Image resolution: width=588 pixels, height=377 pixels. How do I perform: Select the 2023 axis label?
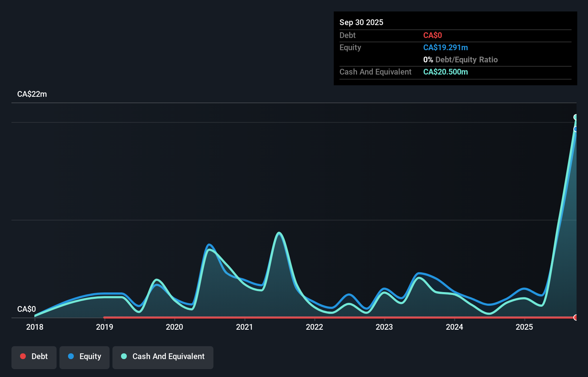pyautogui.click(x=384, y=327)
